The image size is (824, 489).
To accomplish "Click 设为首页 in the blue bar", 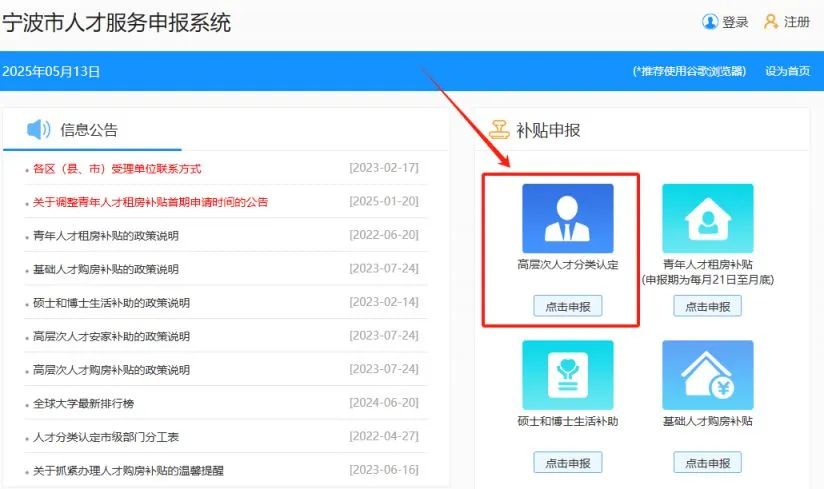I will tap(787, 71).
